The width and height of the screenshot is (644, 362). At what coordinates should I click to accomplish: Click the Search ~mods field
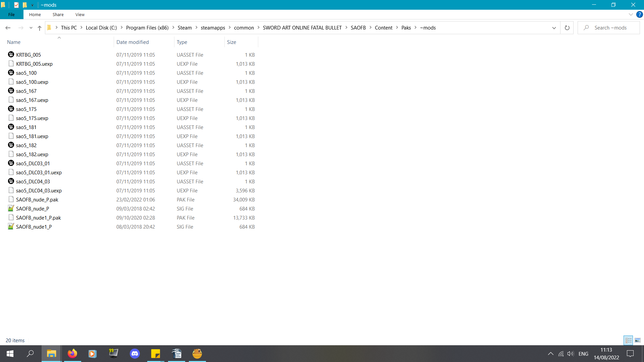point(609,28)
